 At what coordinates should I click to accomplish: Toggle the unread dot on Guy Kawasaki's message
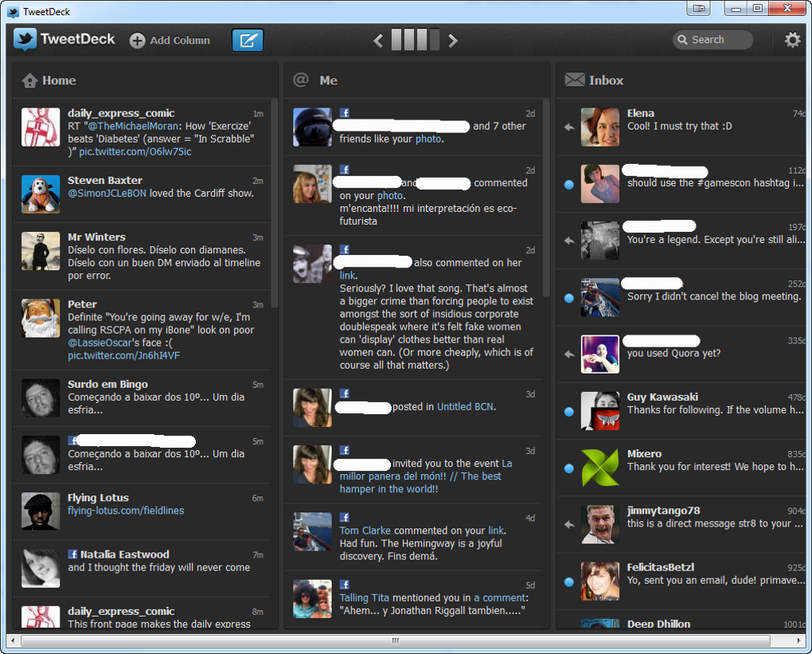pyautogui.click(x=569, y=412)
